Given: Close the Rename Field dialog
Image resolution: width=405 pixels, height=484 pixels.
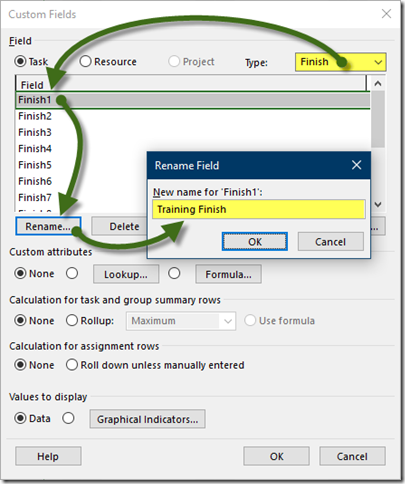Looking at the screenshot, I should tap(356, 165).
